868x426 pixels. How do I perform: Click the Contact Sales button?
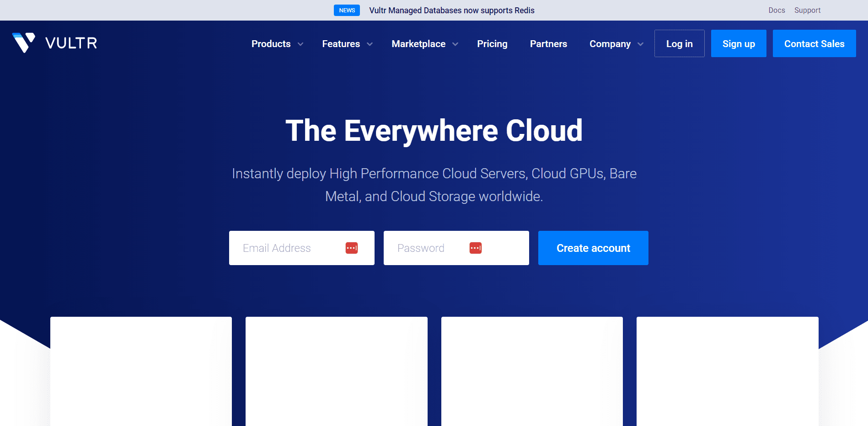point(814,43)
